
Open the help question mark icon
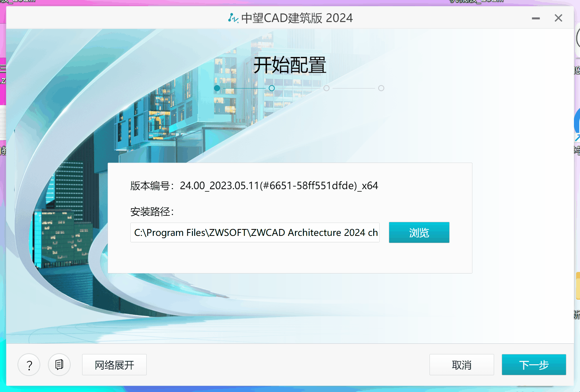pyautogui.click(x=29, y=365)
